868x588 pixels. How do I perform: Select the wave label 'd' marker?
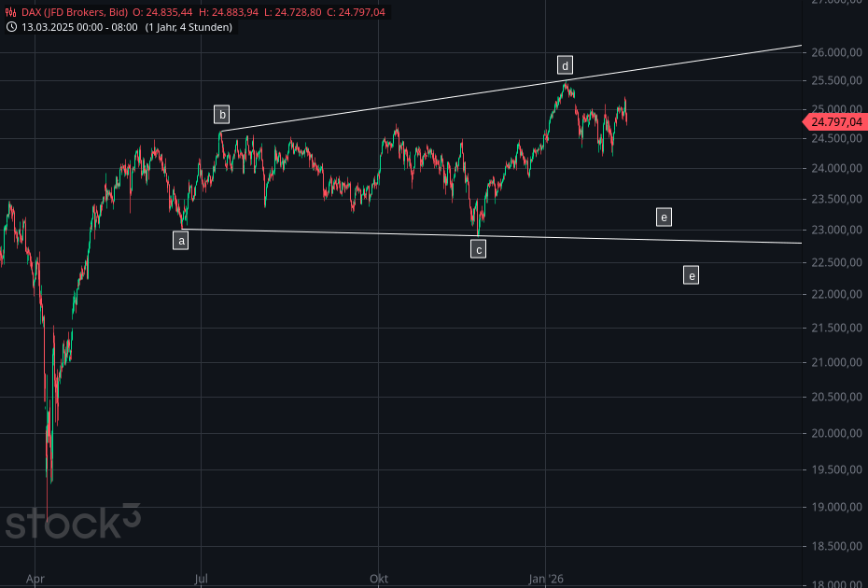point(565,64)
